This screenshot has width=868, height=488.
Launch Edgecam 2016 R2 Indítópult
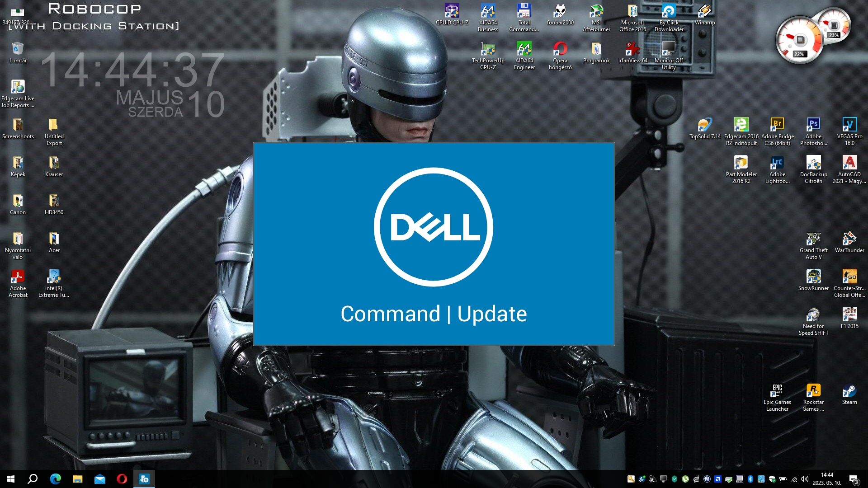741,132
